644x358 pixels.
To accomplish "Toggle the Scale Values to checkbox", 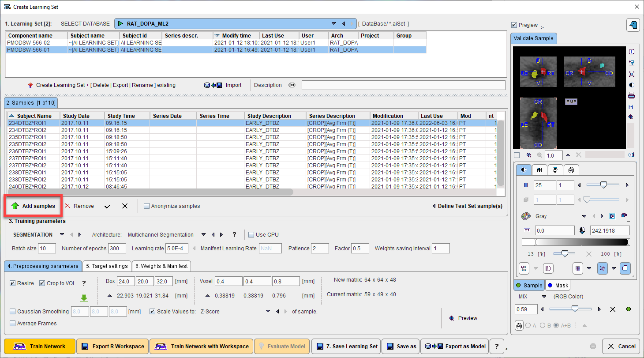I will (152, 312).
